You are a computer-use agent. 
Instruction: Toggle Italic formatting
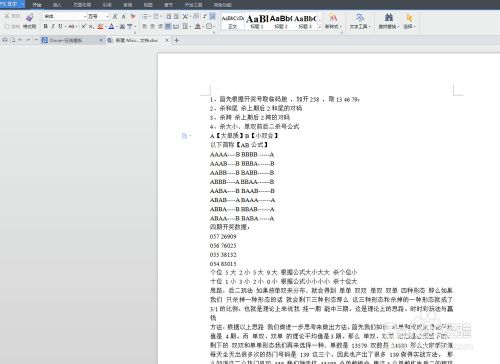click(x=53, y=26)
